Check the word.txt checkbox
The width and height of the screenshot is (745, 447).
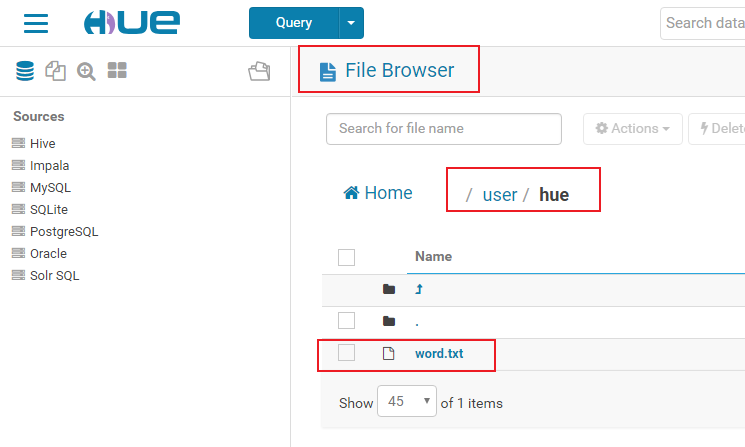[x=346, y=353]
